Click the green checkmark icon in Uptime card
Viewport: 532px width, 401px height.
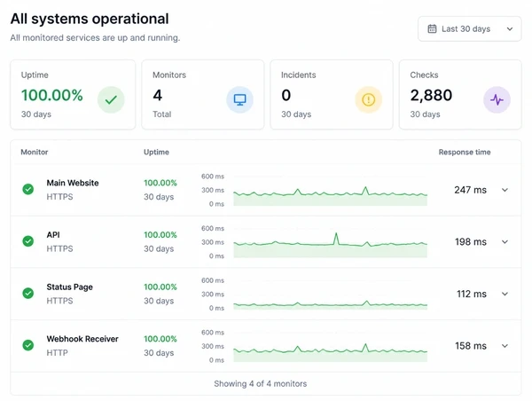pos(111,100)
